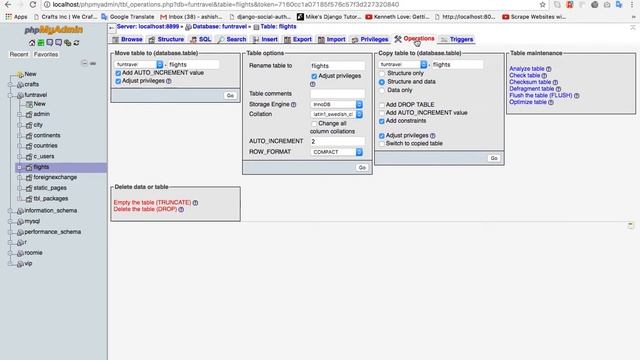Click the link with main panel icon
The image size is (640, 360).
93,63
